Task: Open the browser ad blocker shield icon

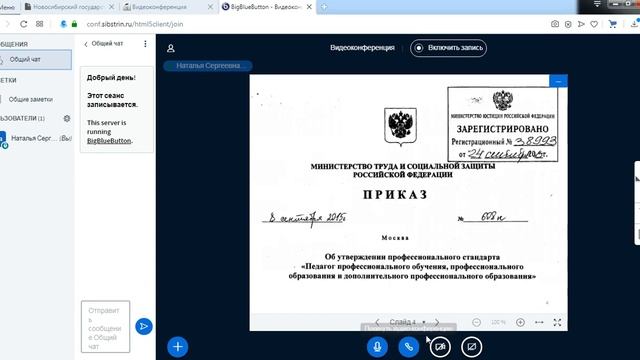Action: point(568,24)
